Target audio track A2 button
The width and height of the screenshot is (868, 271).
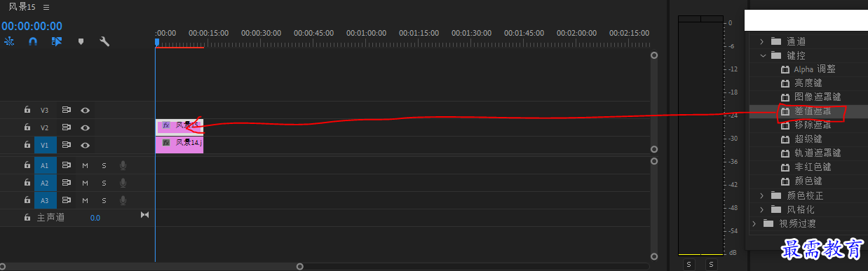(x=45, y=183)
